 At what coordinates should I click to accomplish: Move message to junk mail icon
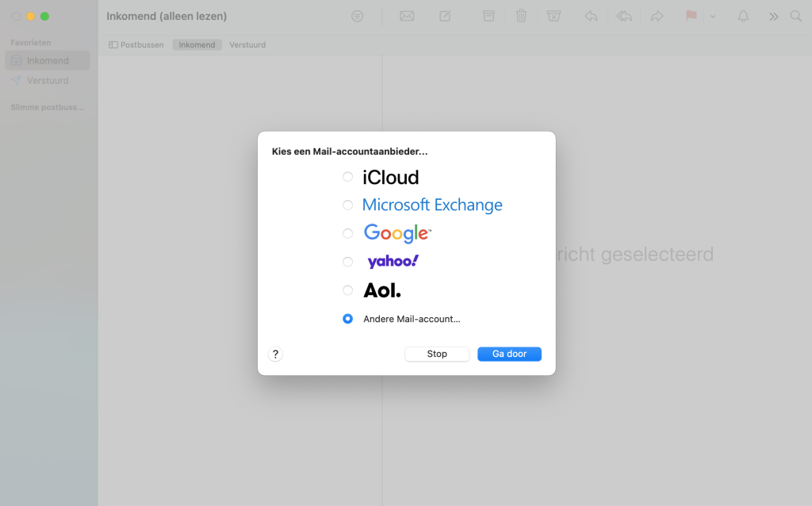(553, 16)
